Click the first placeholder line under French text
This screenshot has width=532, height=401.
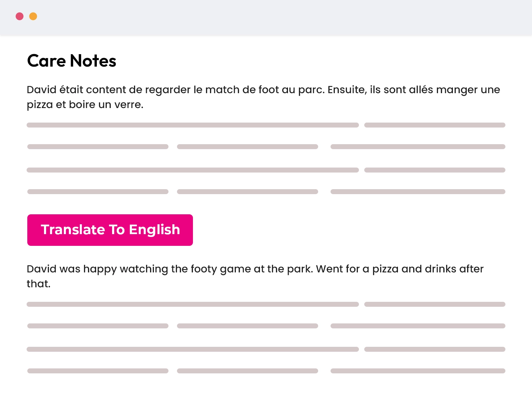click(193, 125)
